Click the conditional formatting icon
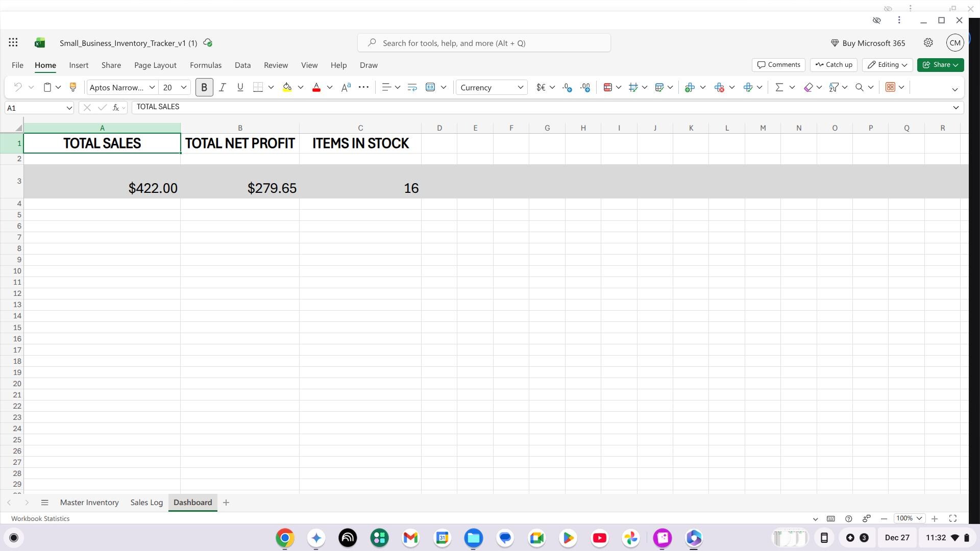 607,88
